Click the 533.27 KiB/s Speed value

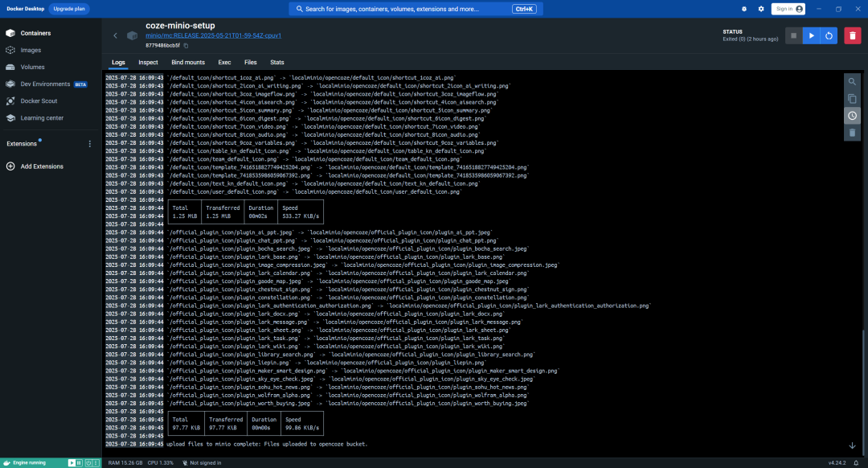coord(301,216)
